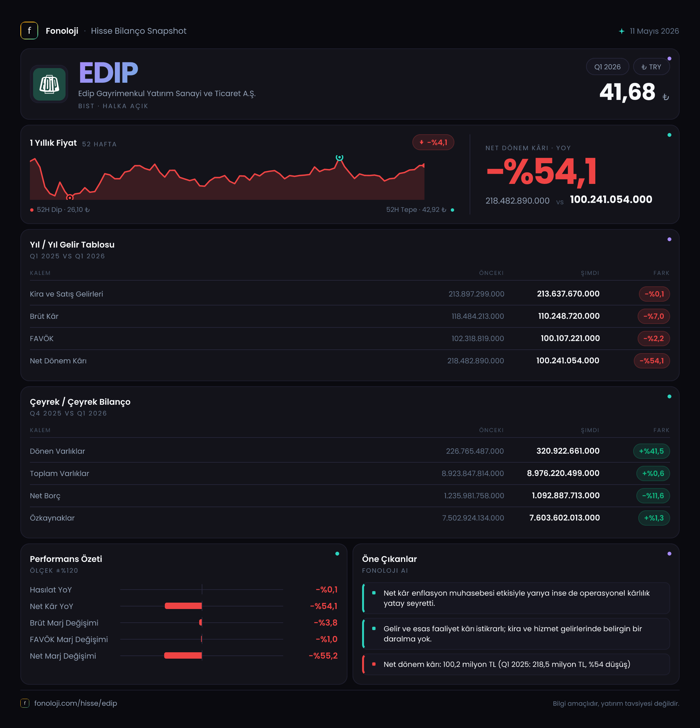
Task: Click the teal 52-week high marker on the chart
Action: coord(339,157)
